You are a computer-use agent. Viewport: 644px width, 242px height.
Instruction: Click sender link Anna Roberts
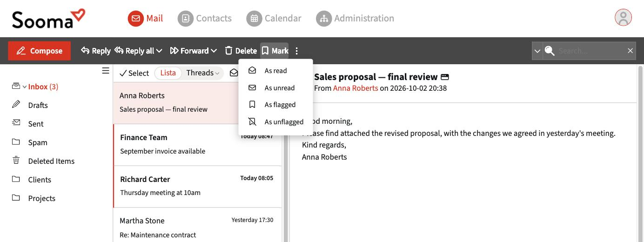356,88
